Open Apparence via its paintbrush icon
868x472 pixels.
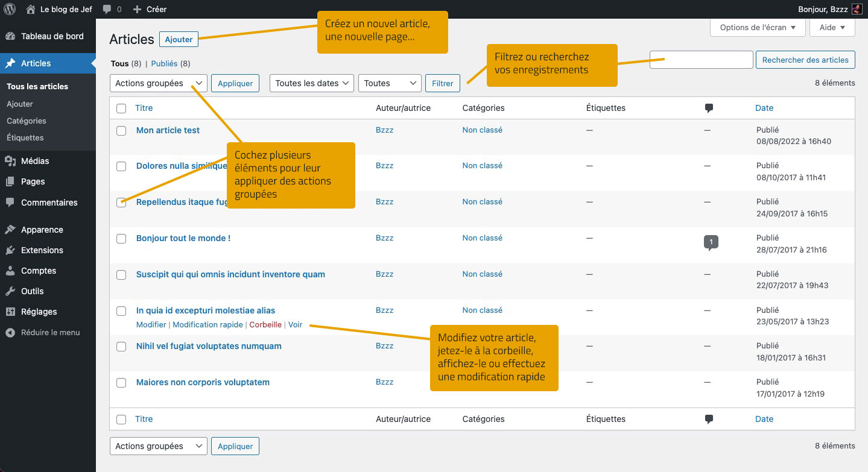click(10, 230)
